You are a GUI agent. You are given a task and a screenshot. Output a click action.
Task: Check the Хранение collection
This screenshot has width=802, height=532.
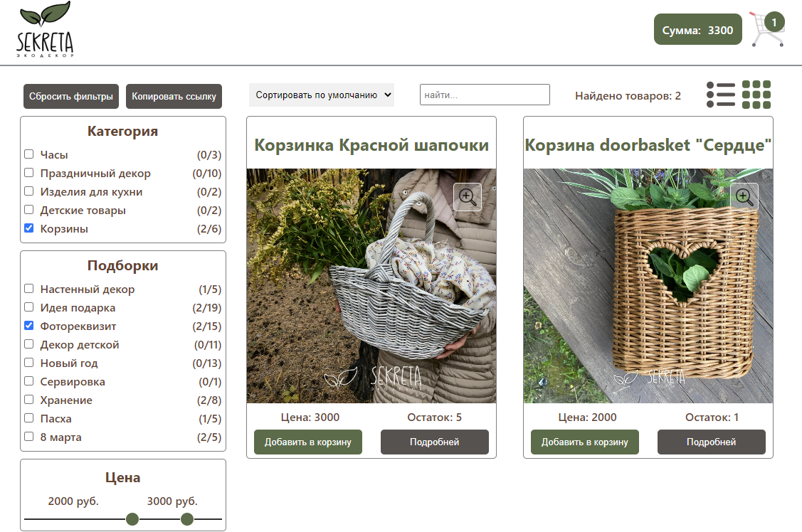(29, 400)
